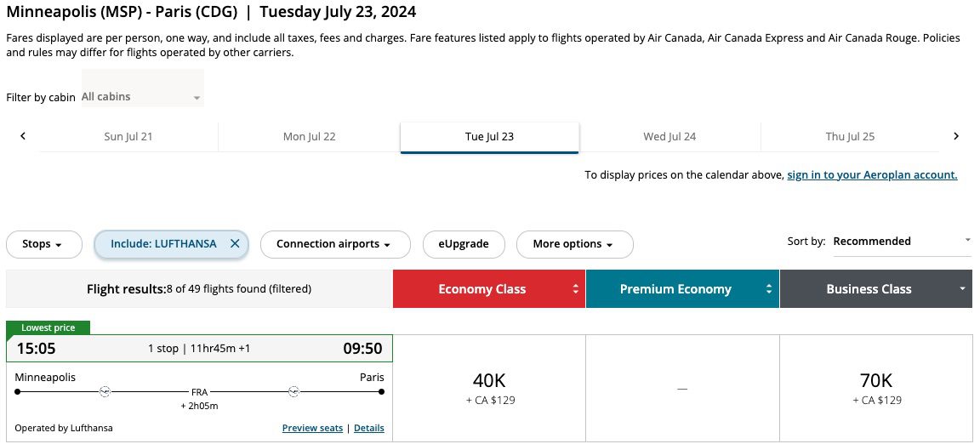980x444 pixels.
Task: Open More options dropdown
Action: pyautogui.click(x=574, y=244)
